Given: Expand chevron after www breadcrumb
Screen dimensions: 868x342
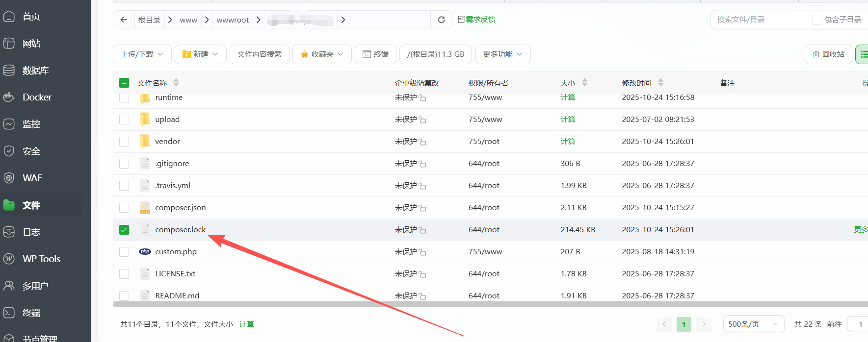Looking at the screenshot, I should [207, 20].
